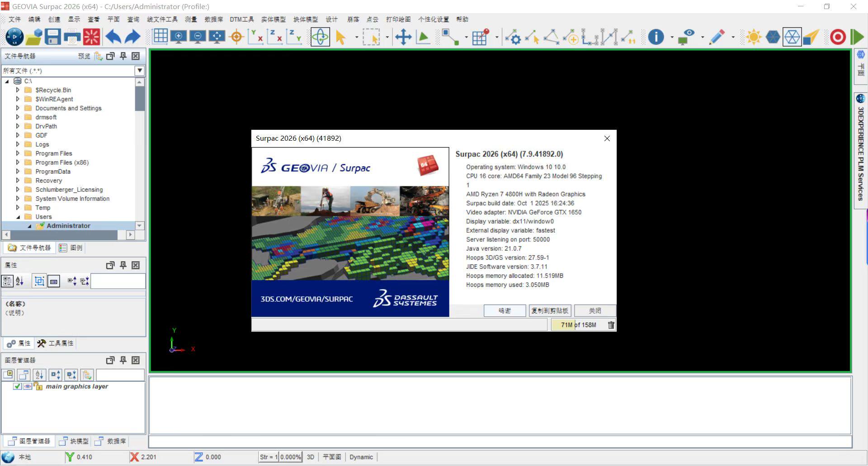Image resolution: width=868 pixels, height=466 pixels.
Task: Click the wireframe hexagon edges icon
Action: [792, 37]
